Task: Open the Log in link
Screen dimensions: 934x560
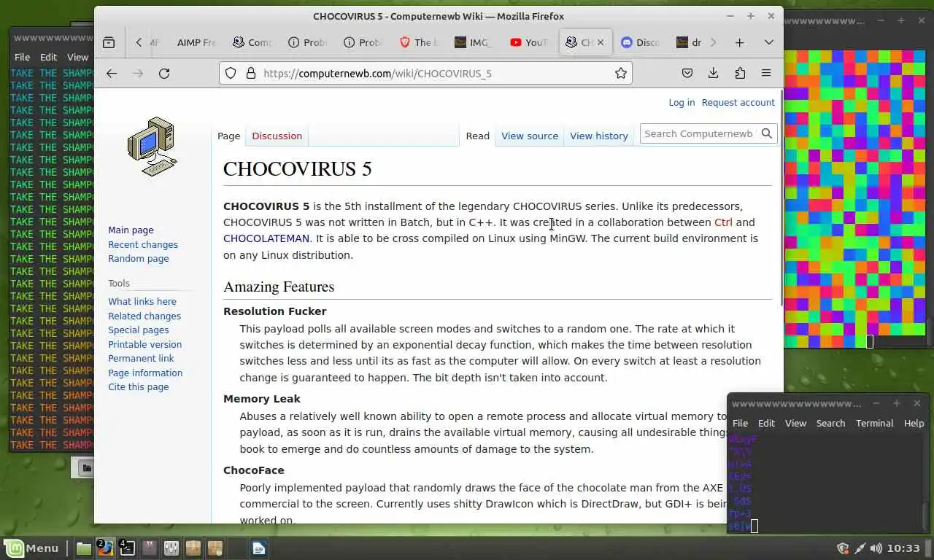Action: [x=682, y=102]
